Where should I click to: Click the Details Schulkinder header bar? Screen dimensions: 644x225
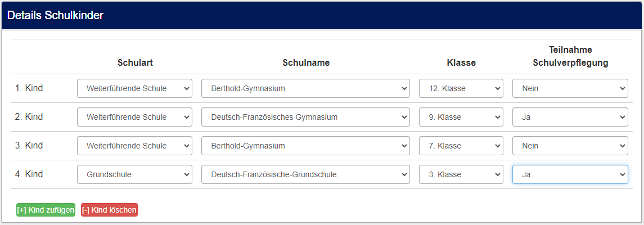tap(322, 16)
